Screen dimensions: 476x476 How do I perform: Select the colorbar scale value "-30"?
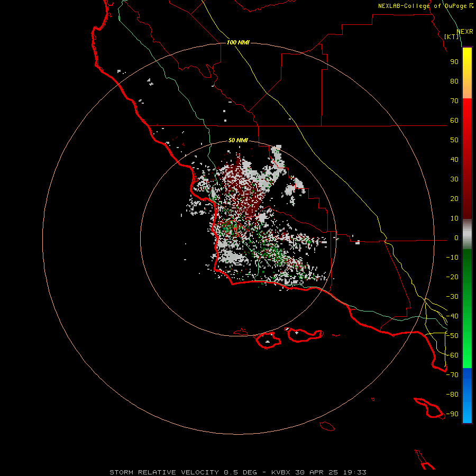pyautogui.click(x=452, y=297)
